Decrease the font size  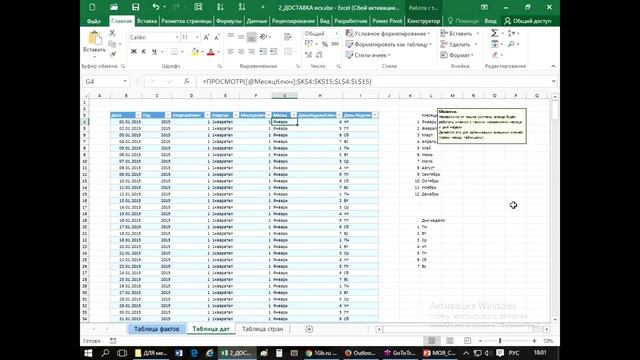[x=217, y=37]
